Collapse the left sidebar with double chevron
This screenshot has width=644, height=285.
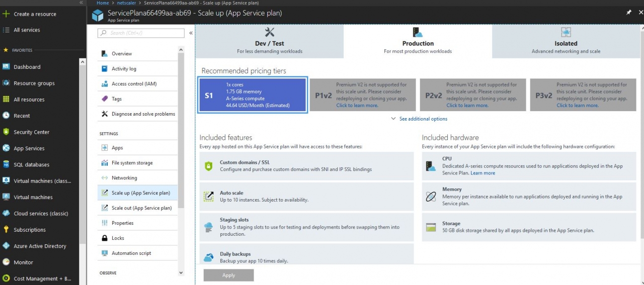pyautogui.click(x=82, y=3)
